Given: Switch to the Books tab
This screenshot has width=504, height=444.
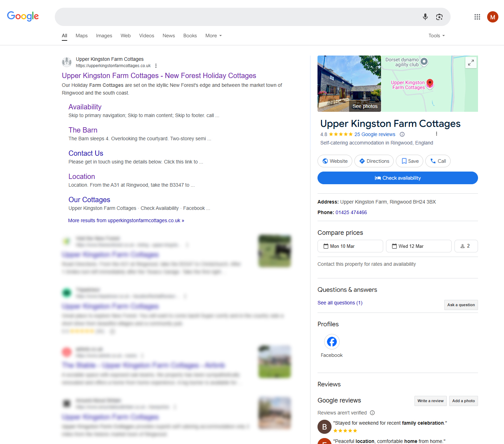Looking at the screenshot, I should (x=190, y=36).
